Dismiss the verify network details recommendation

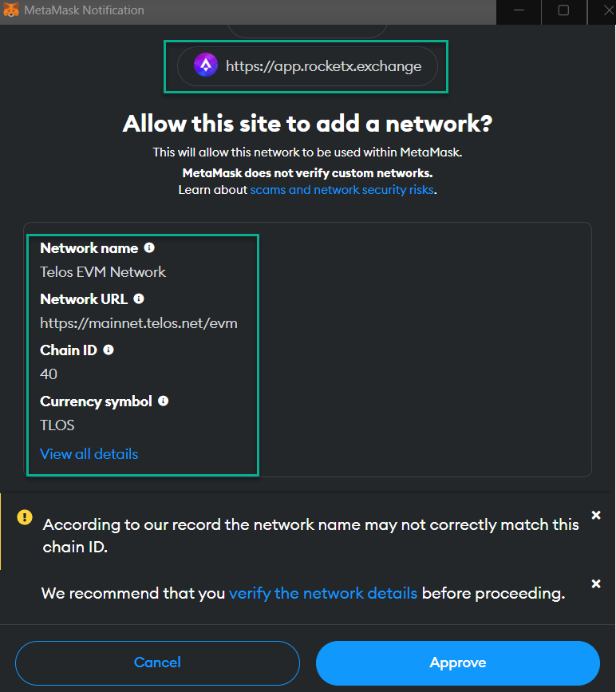pos(596,584)
